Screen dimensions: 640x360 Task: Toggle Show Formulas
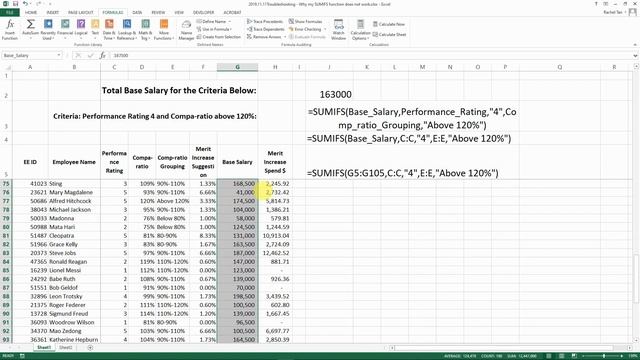click(x=306, y=21)
